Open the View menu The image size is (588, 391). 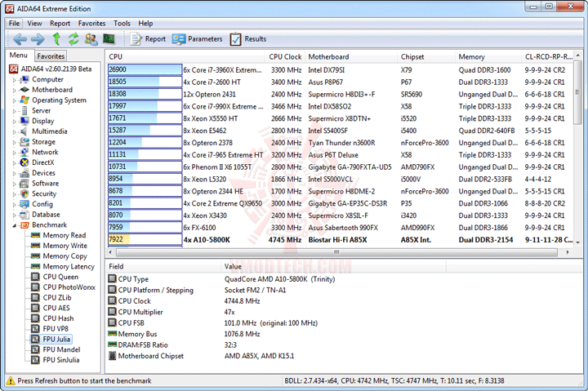click(x=34, y=23)
